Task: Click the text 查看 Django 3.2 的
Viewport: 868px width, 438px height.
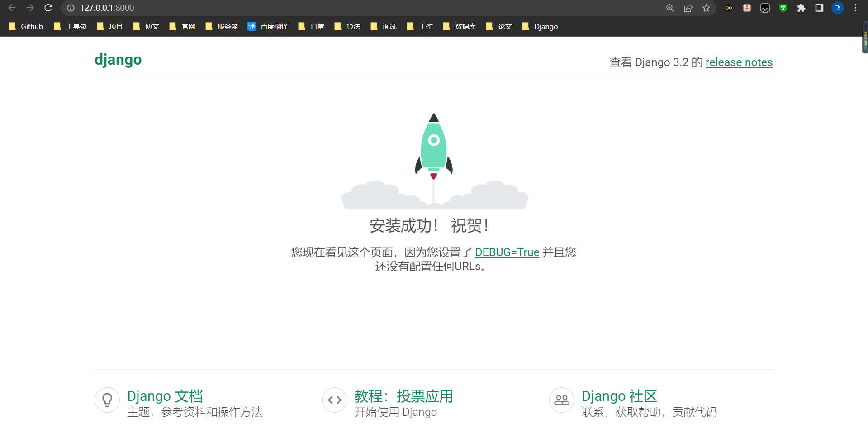Action: pyautogui.click(x=656, y=62)
